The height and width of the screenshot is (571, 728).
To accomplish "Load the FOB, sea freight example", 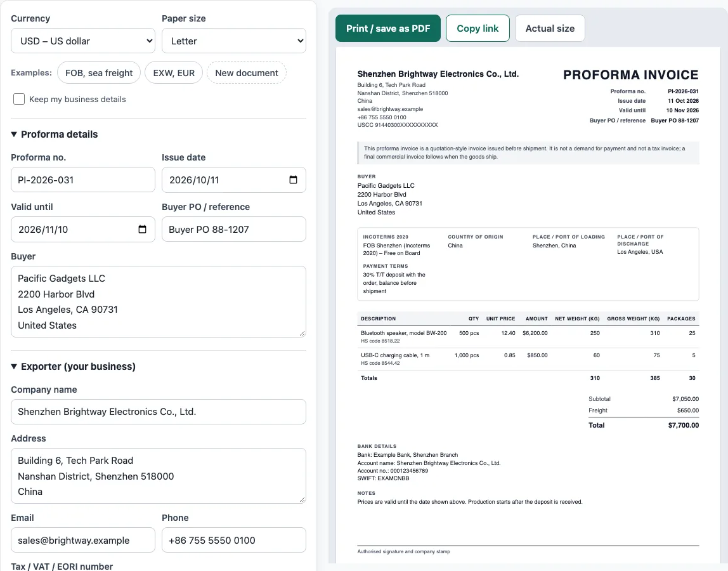I will (99, 73).
